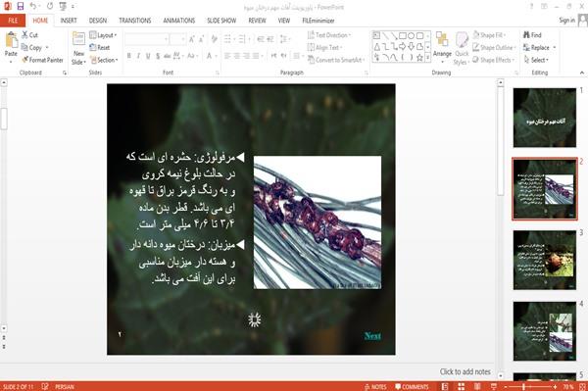Click the Redo/Repeat icon
This screenshot has width=588, height=391.
50,6
